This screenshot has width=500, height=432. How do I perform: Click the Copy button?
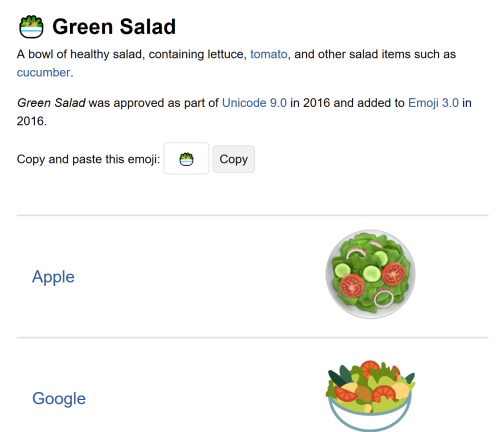234,159
